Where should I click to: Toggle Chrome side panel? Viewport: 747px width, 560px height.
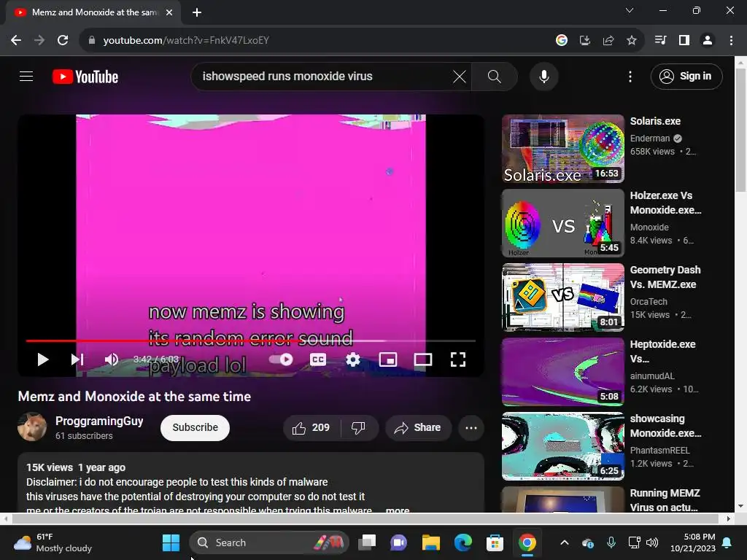pyautogui.click(x=684, y=40)
